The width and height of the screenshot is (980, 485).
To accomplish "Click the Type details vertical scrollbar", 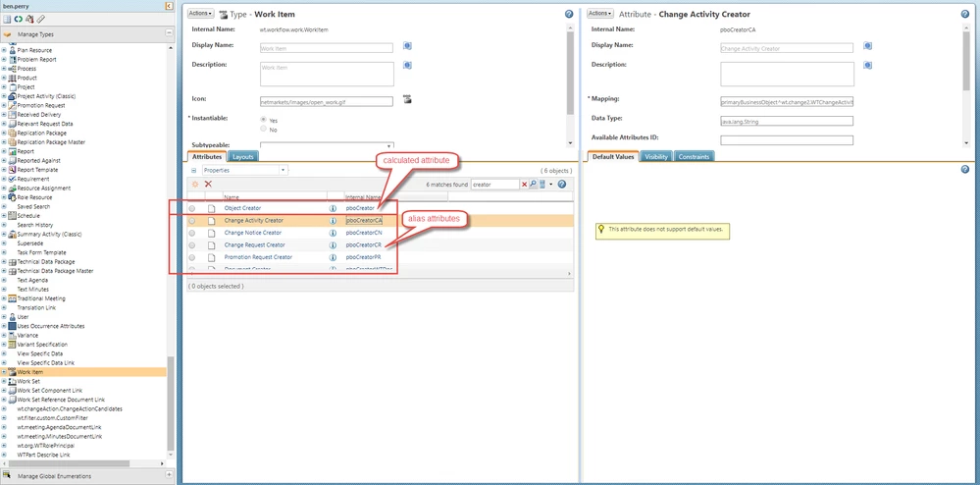I will tap(569, 73).
